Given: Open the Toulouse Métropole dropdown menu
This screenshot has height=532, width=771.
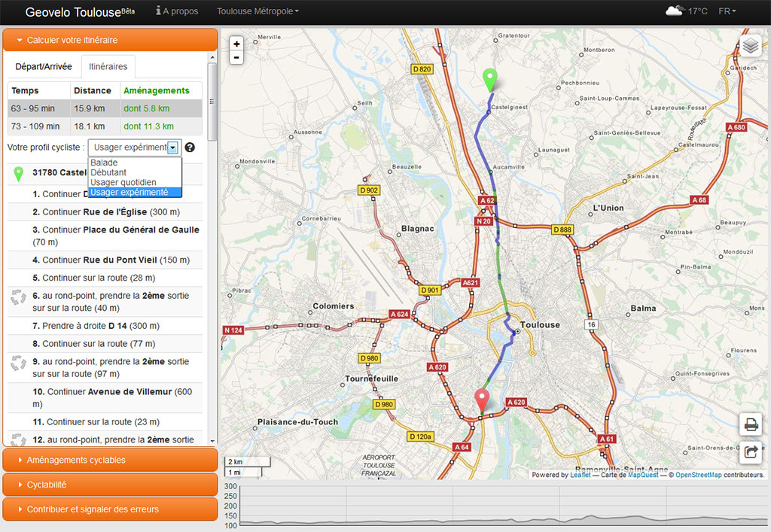Looking at the screenshot, I should tap(258, 11).
